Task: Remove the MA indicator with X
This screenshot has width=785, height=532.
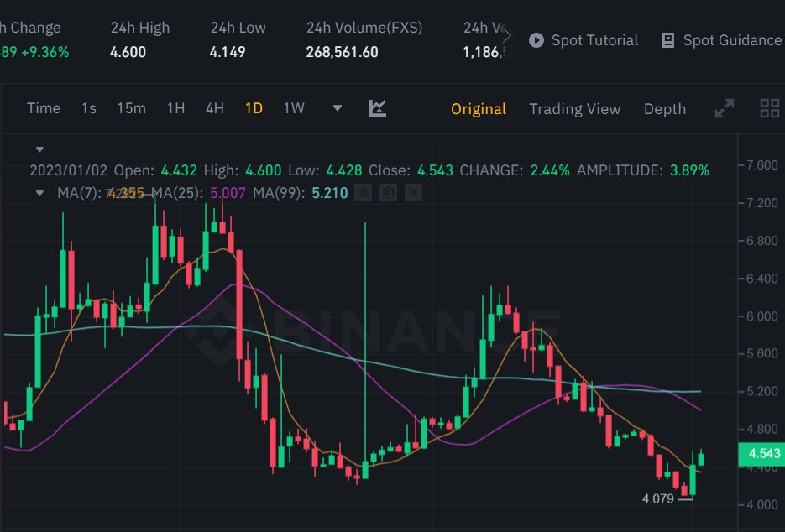Action: point(413,193)
